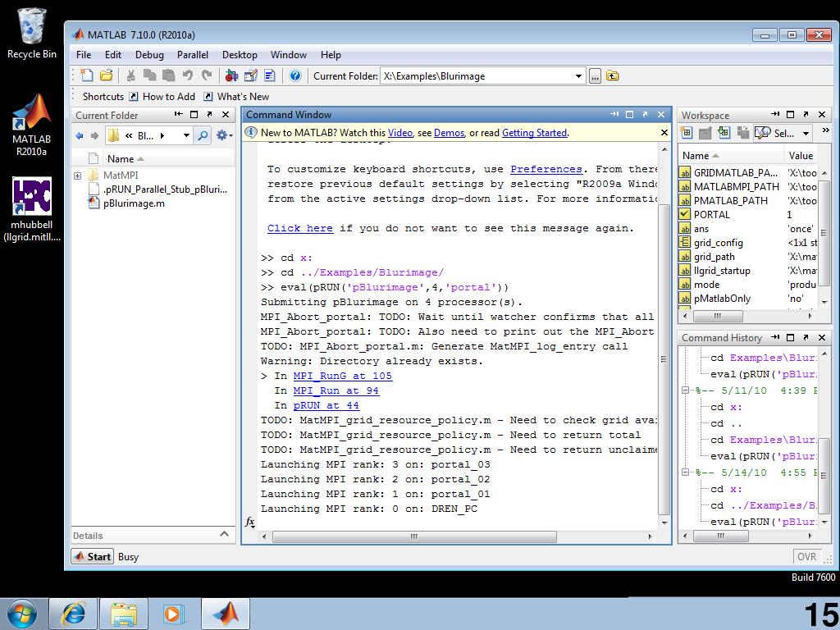Open the Preferences link in Command Window

pos(546,169)
